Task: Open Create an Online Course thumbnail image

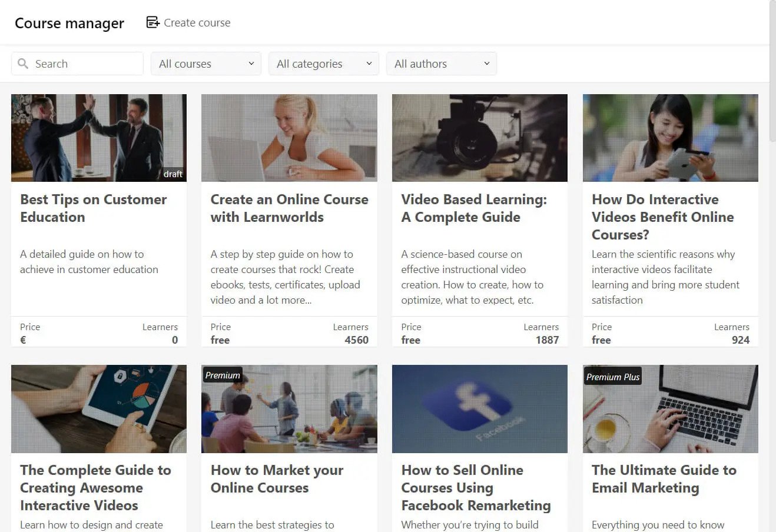Action: tap(289, 138)
